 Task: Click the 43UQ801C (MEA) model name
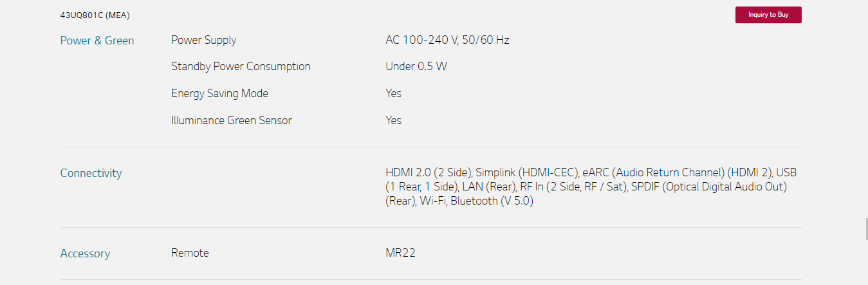pyautogui.click(x=95, y=15)
